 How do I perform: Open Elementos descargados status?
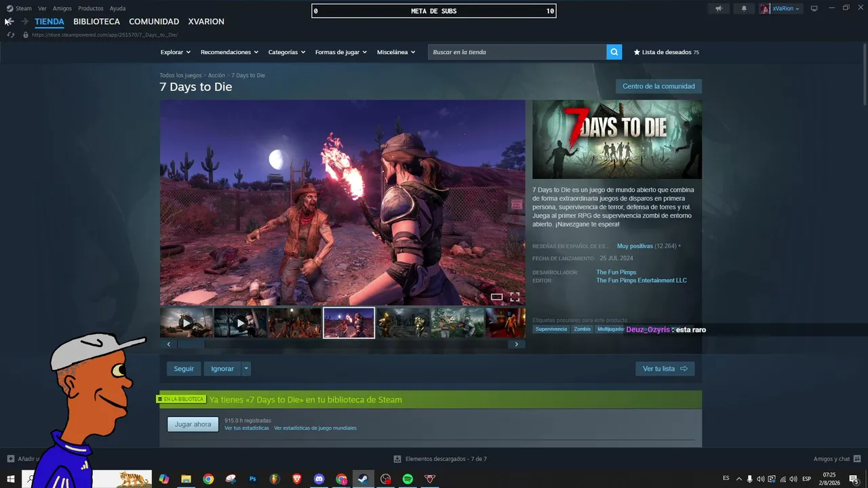pos(441,459)
